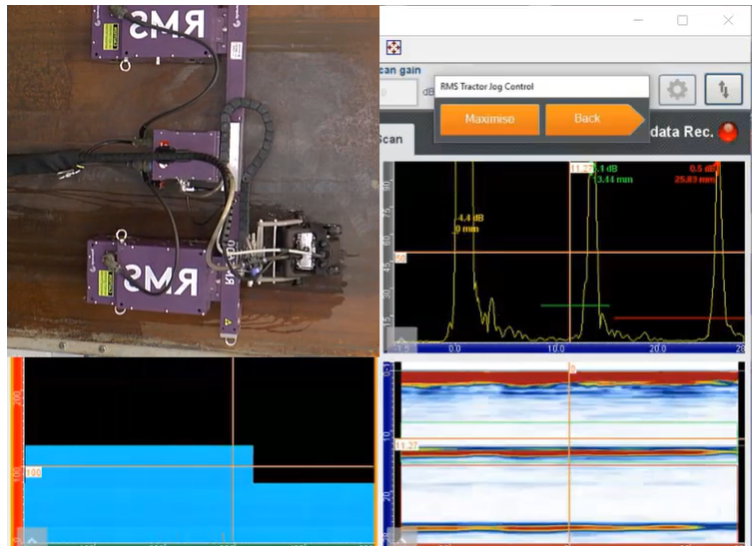Close the application window

coord(728,20)
